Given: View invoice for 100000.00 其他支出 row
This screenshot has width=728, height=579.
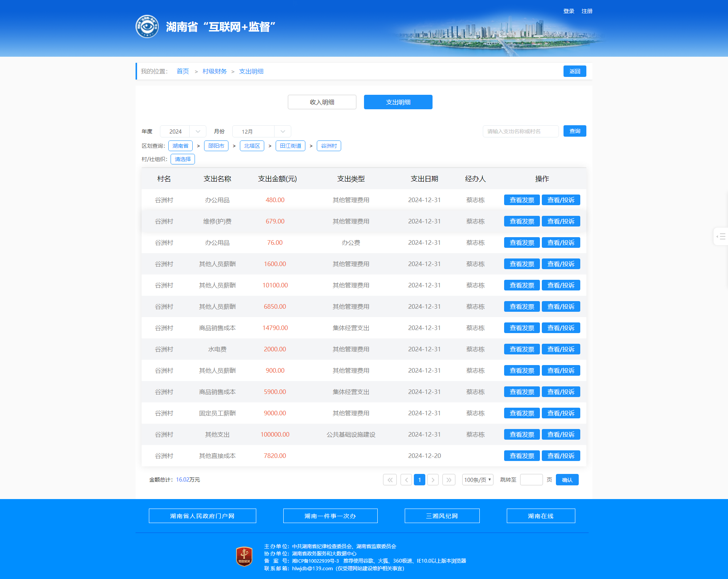Looking at the screenshot, I should tap(522, 434).
